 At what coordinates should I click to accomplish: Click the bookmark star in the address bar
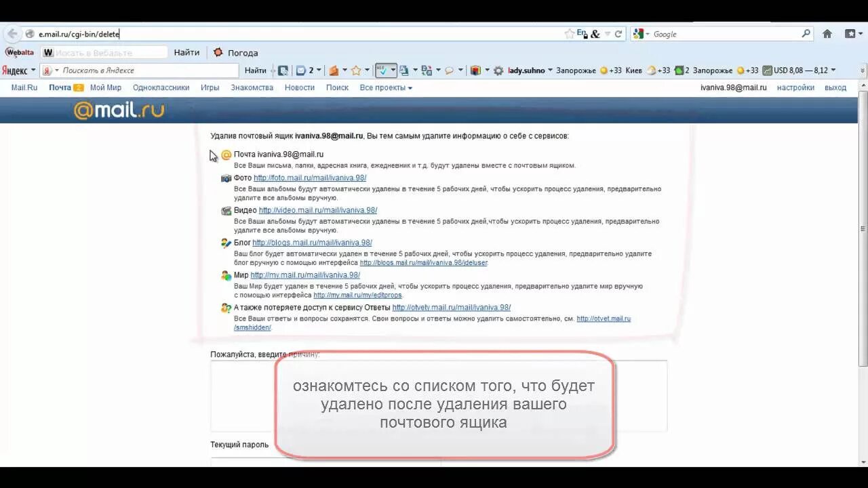coord(570,34)
